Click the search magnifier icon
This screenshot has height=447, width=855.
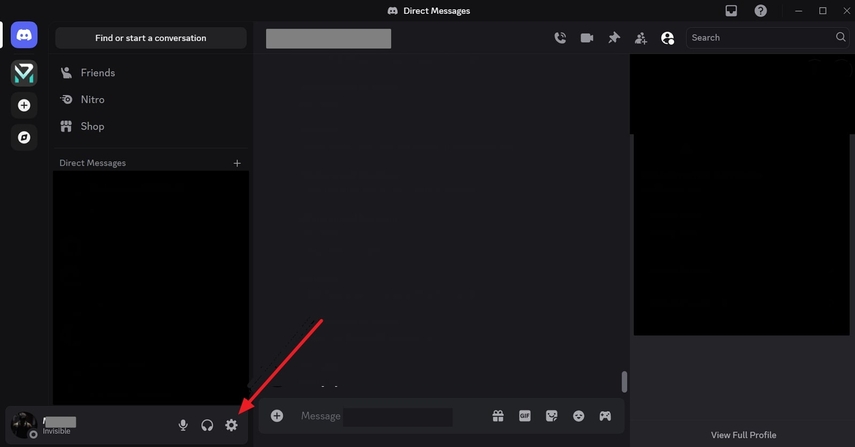tap(840, 37)
